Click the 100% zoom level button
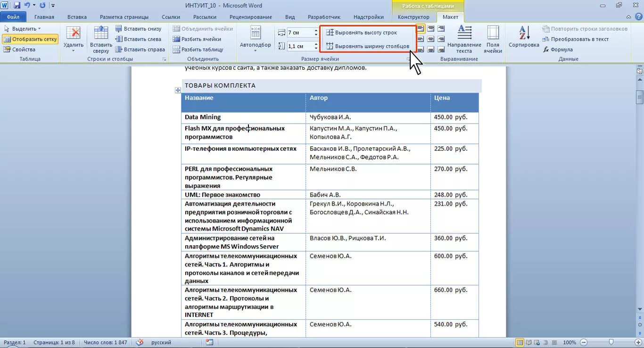Screen dimensions: 644x348 pyautogui.click(x=570, y=342)
